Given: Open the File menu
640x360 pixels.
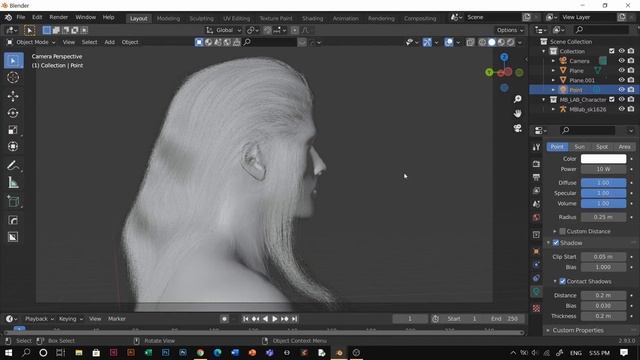Looking at the screenshot, I should click(20, 18).
